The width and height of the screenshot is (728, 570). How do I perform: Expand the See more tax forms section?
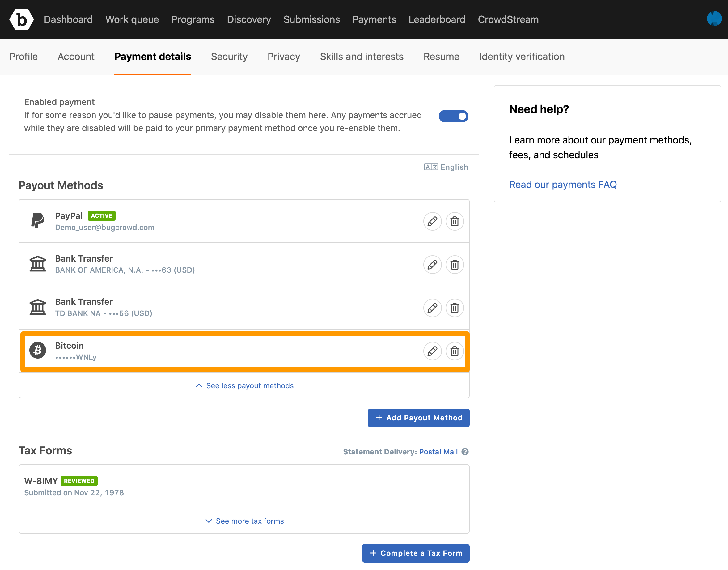(244, 521)
